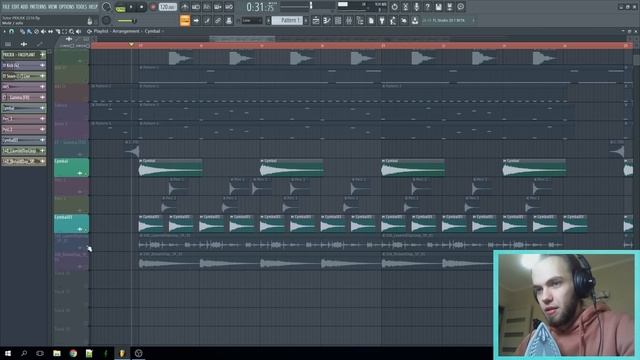
Task: Open the HELP menu
Action: pos(93,7)
